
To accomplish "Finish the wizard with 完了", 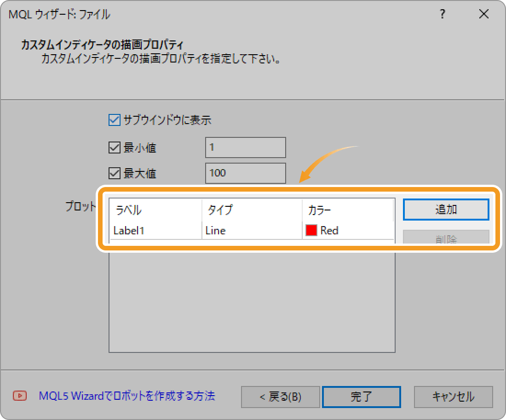I will pyautogui.click(x=362, y=397).
